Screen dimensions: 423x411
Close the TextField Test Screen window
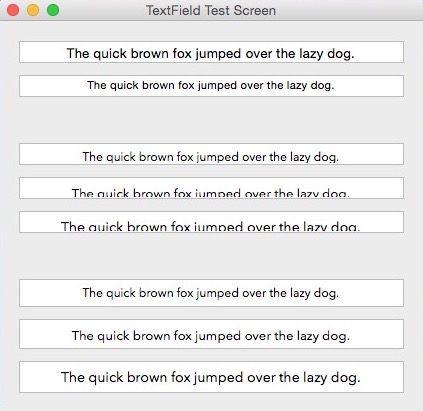click(x=13, y=10)
